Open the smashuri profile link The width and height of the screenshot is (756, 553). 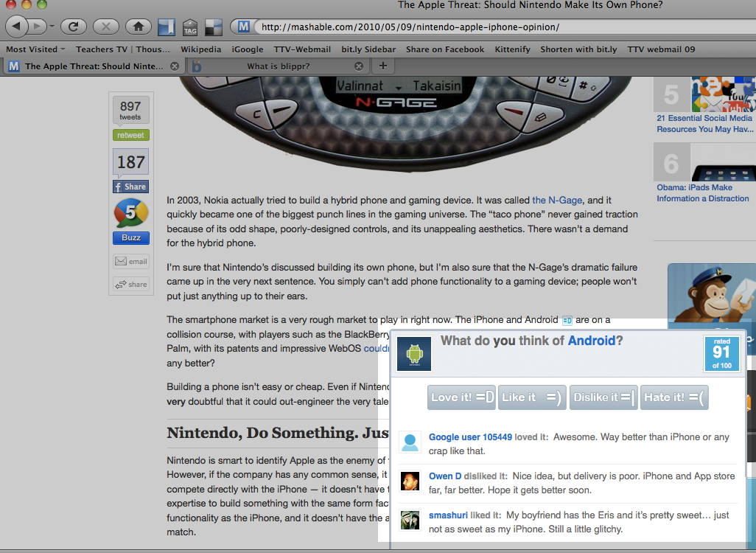point(448,515)
